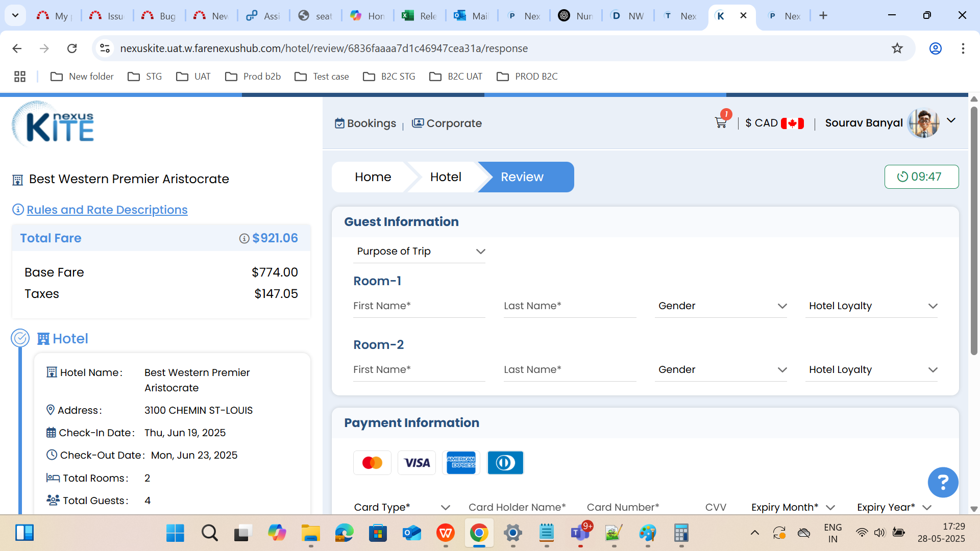Choose the American Express card logo
The image size is (980, 551).
click(x=461, y=463)
